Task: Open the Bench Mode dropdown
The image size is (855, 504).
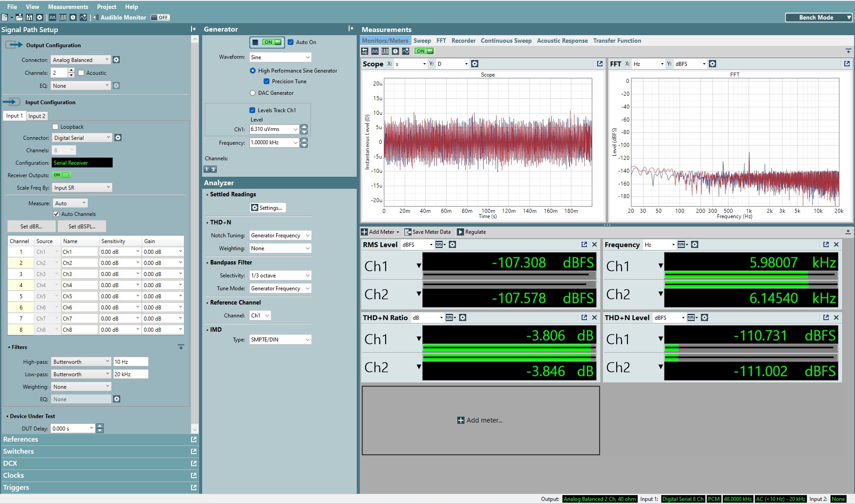Action: coord(818,17)
